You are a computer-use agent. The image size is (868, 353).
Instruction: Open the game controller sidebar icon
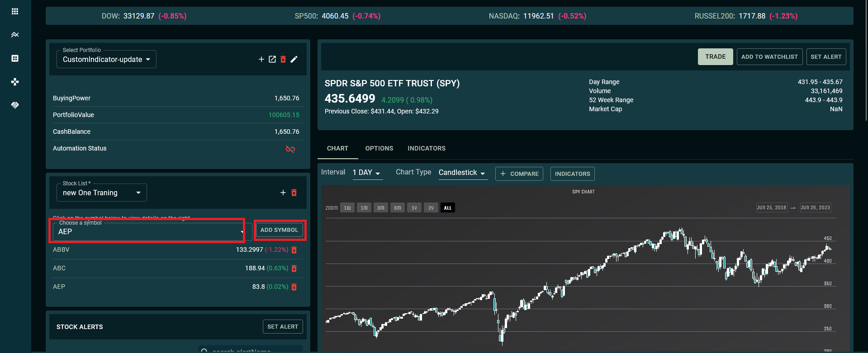(15, 82)
